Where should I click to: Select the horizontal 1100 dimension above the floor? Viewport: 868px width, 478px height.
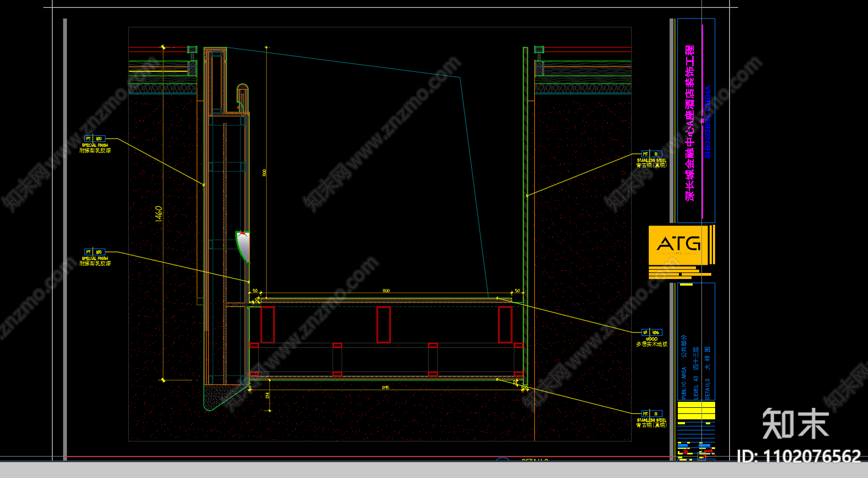[x=386, y=291]
